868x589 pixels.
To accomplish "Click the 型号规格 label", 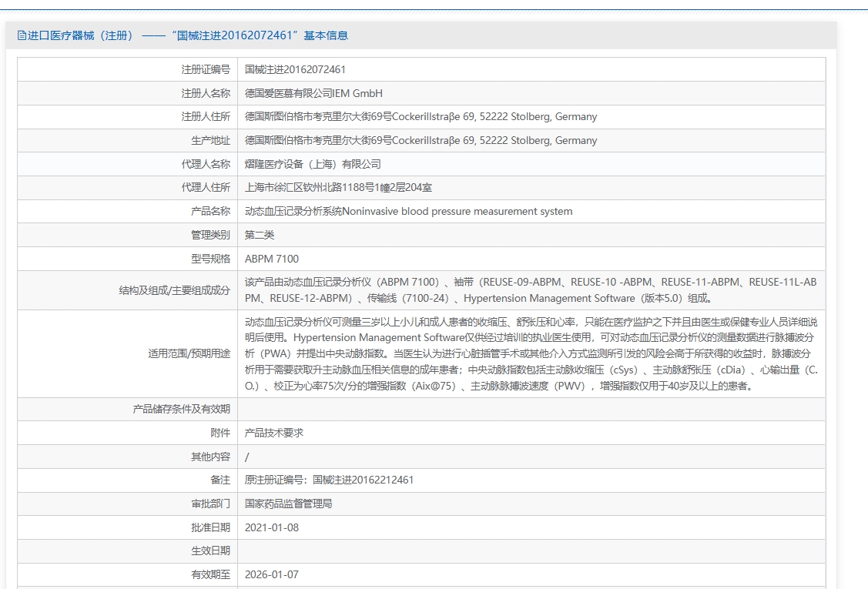I will pyautogui.click(x=210, y=259).
